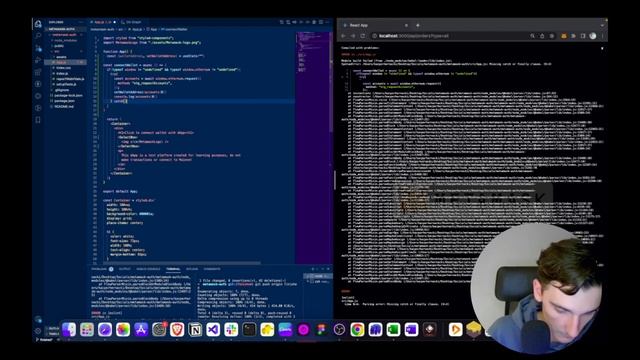Open reportWebVitals.js in Explorer
The height and width of the screenshot is (360, 640).
pyautogui.click(x=69, y=79)
